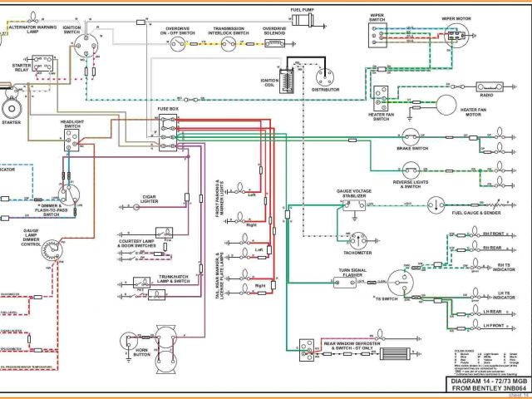
Task: Select the wiper motor symbol
Action: tap(456, 35)
